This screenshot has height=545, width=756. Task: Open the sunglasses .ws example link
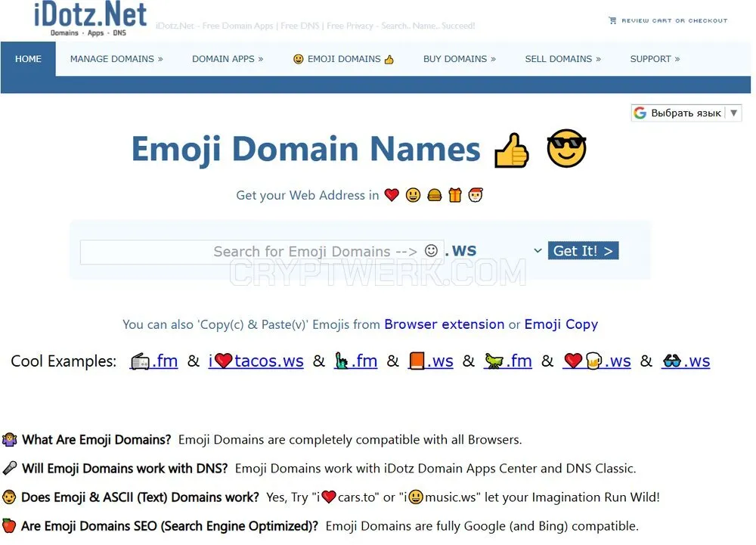686,361
